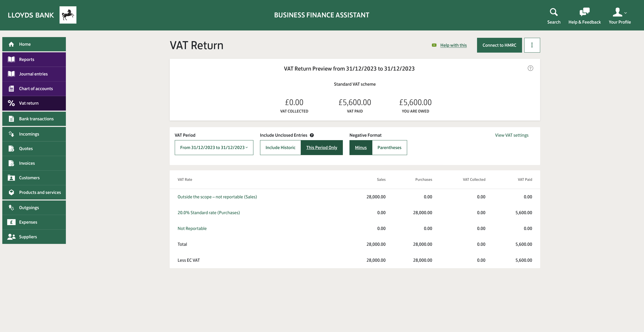The image size is (644, 332).
Task: Click the Include Unclosed Entries info icon
Action: click(x=312, y=135)
